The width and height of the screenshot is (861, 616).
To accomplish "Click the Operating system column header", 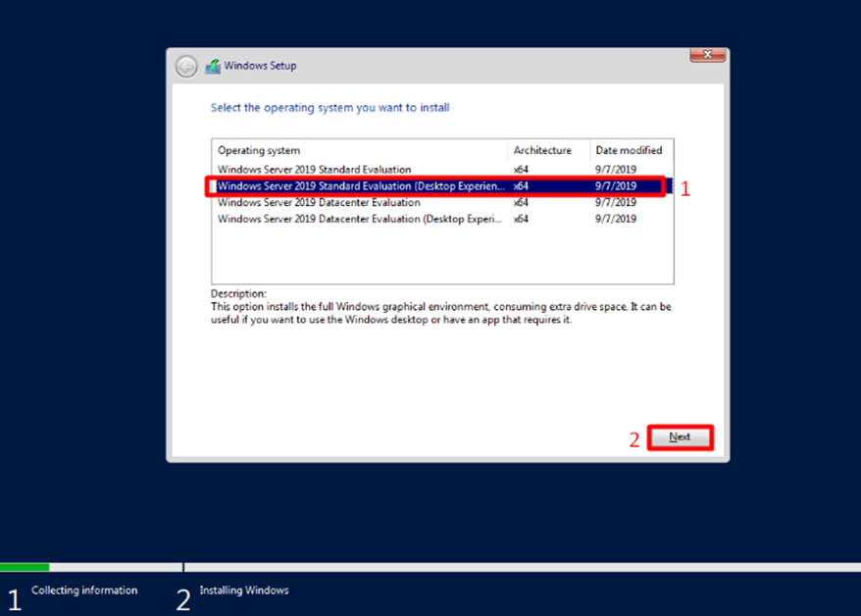I will (259, 150).
